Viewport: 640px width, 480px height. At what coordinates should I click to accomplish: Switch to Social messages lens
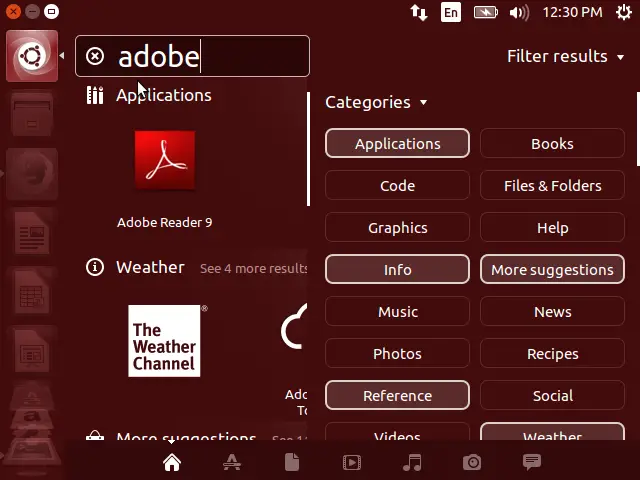[x=532, y=462]
